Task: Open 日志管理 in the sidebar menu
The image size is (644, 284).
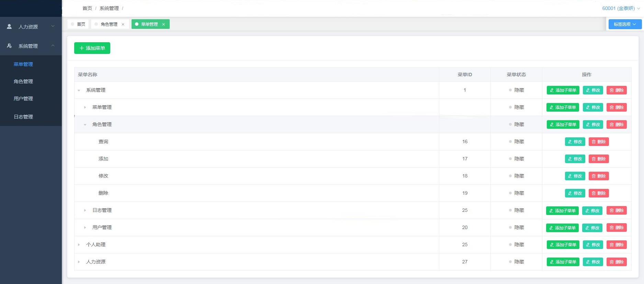Action: tap(23, 117)
